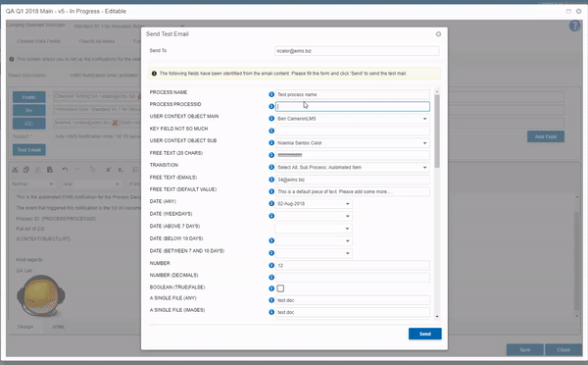588x365 pixels.
Task: Click the Subscript icon in editor toolbar
Action: (x=121, y=170)
